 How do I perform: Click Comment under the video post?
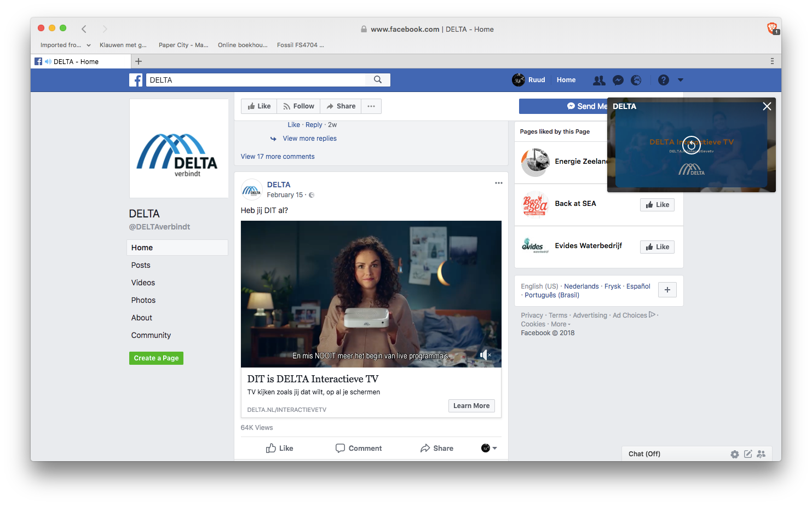358,448
